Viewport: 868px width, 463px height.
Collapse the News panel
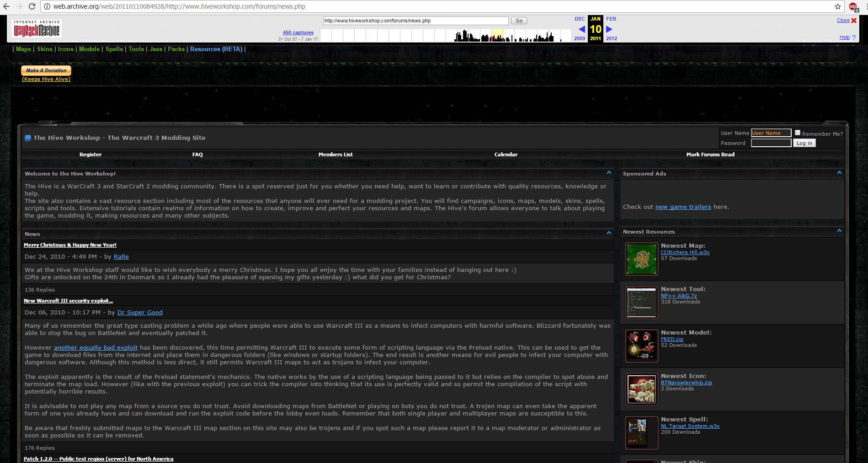609,233
